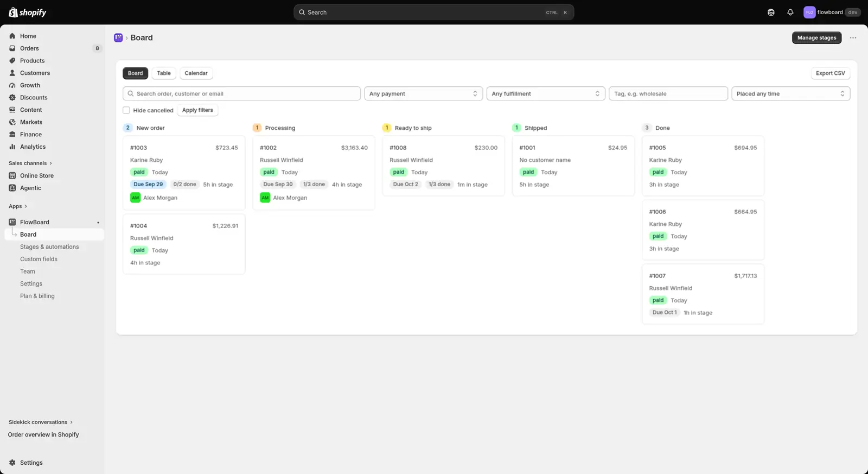Open the Markets globe icon

[x=12, y=122]
